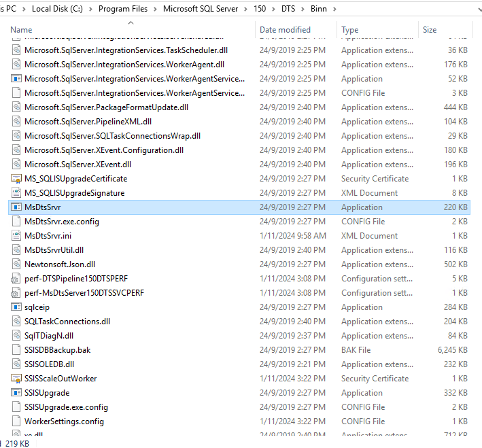Click the perf-DTSPipeline150DTSPERF settings icon
482x448 pixels.
click(x=16, y=279)
